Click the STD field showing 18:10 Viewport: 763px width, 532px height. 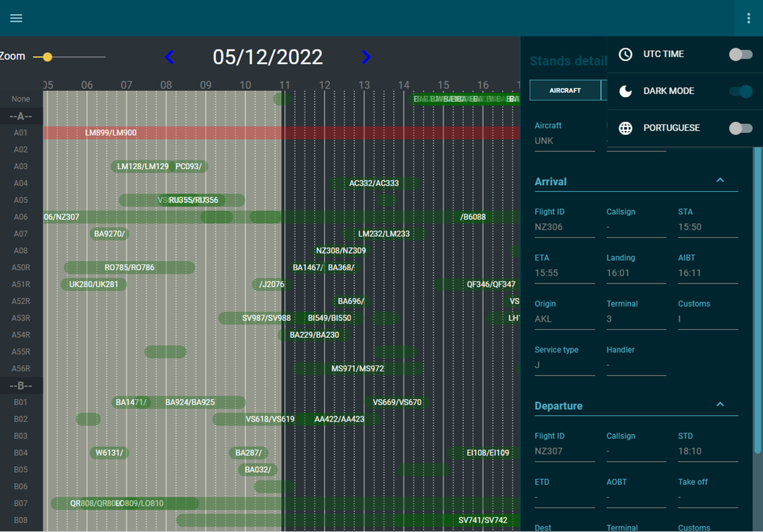(708, 452)
